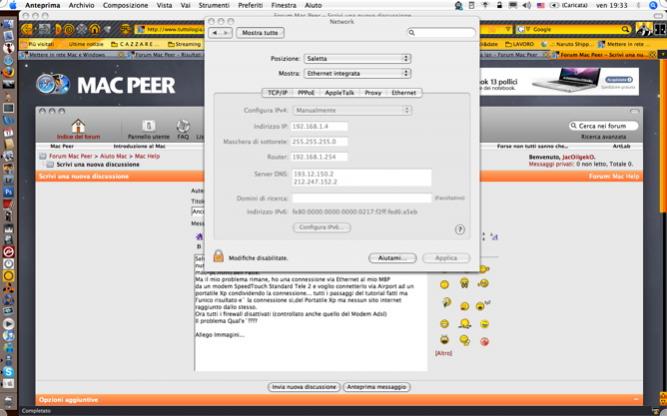Click the Cerca nel forum search field
The image size is (667, 416).
click(604, 125)
